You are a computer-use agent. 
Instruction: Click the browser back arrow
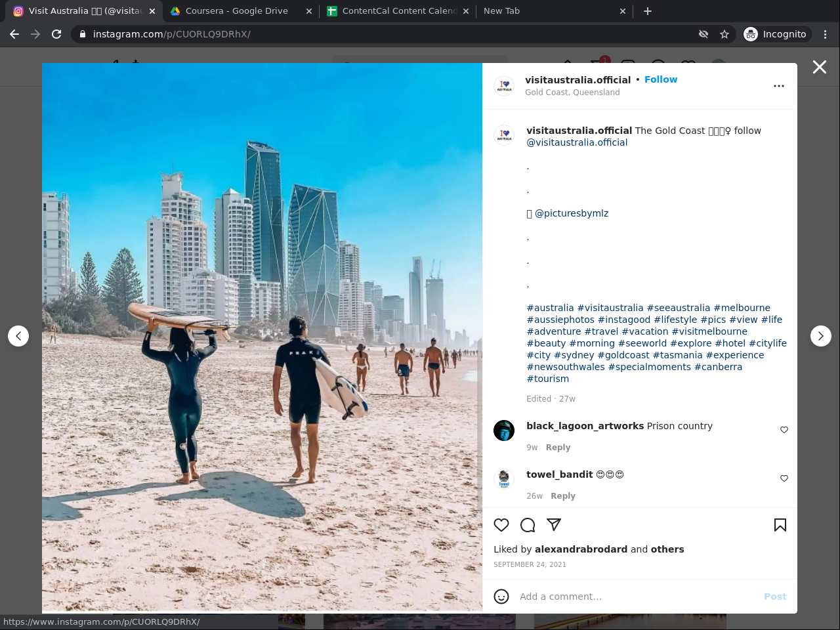click(x=14, y=34)
